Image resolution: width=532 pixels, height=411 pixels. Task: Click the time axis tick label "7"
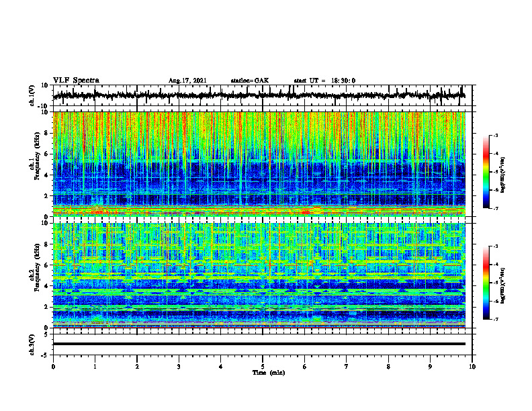(347, 367)
